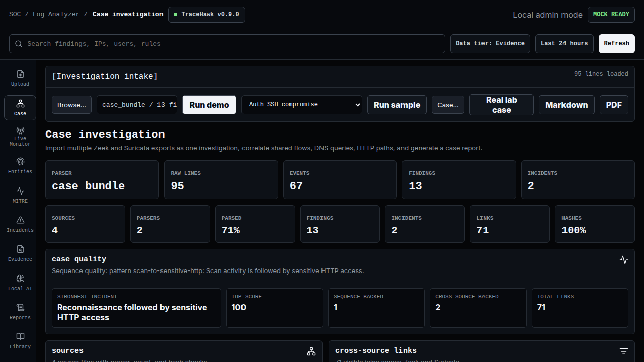This screenshot has width=644, height=362.
Task: Click the SOURCES 4 card
Action: point(85,224)
